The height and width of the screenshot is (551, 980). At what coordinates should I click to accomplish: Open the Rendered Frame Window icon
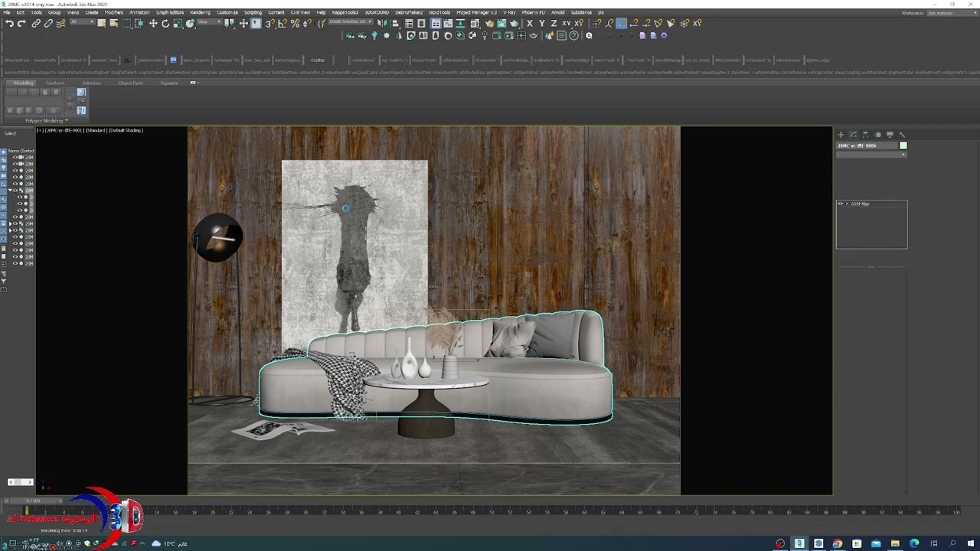[502, 23]
